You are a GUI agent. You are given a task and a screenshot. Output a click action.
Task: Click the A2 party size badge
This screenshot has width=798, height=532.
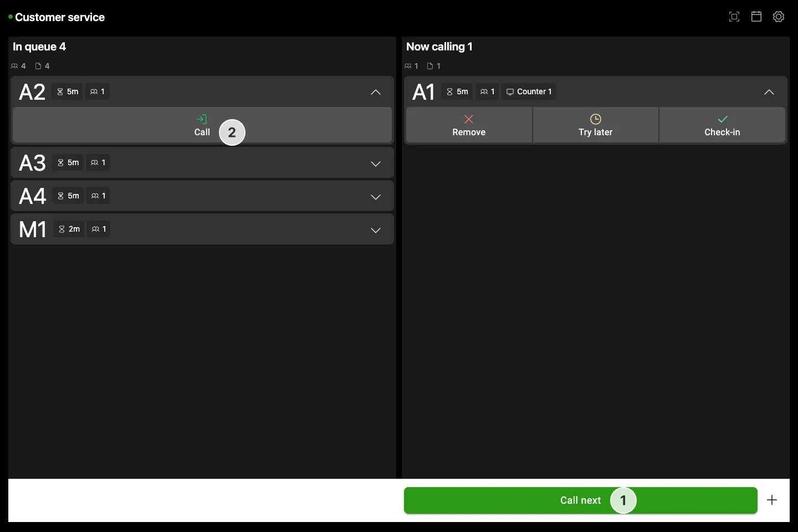point(97,91)
